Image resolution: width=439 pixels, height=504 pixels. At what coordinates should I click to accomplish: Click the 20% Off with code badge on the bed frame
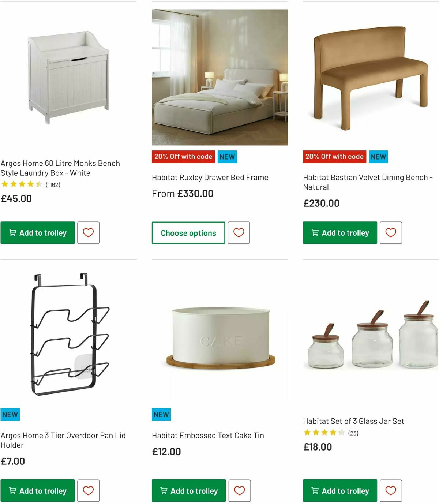click(183, 156)
